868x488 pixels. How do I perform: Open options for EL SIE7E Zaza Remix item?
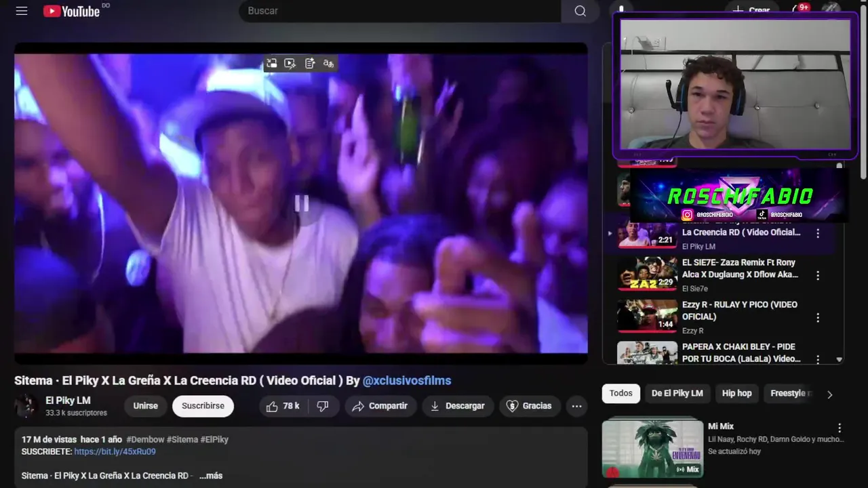point(818,275)
